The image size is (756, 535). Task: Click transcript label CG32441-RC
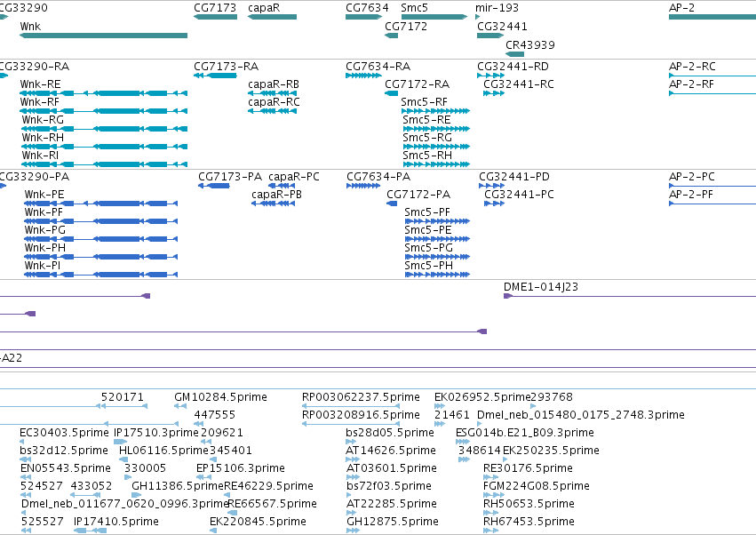point(519,84)
